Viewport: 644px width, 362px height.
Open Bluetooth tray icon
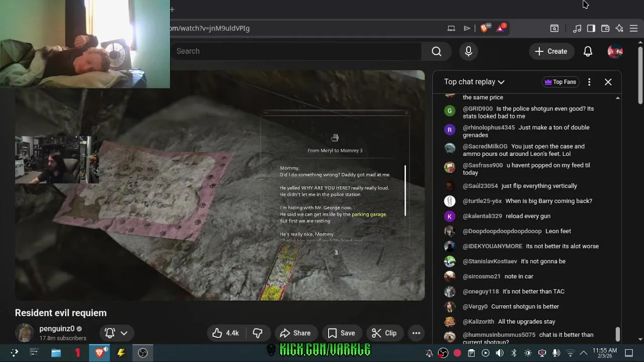(x=514, y=353)
